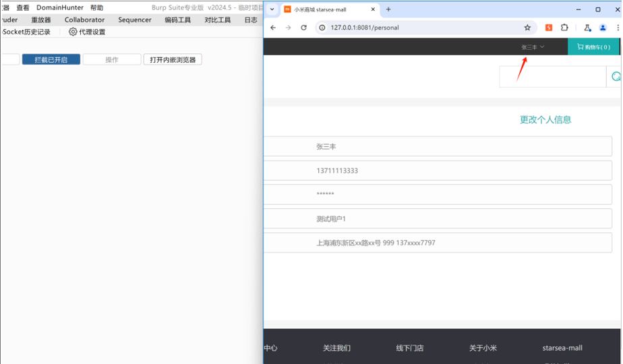
Task: Open the browser extensions puzzle icon
Action: 564,28
